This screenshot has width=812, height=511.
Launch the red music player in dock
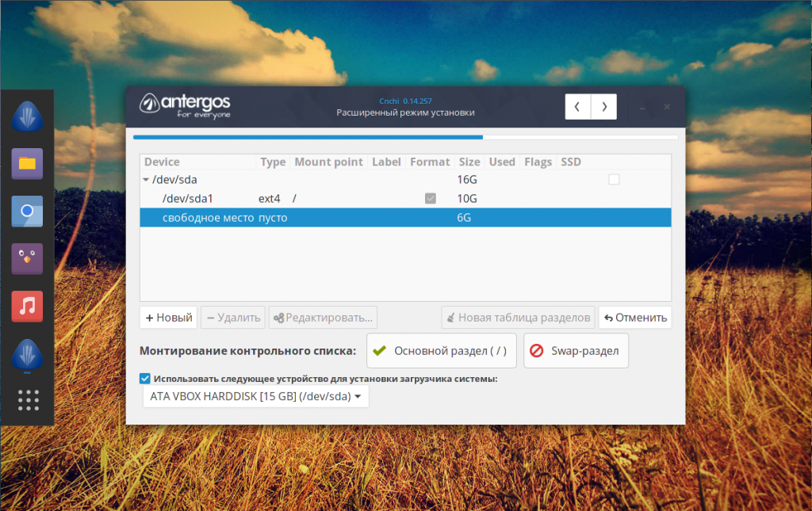[27, 306]
